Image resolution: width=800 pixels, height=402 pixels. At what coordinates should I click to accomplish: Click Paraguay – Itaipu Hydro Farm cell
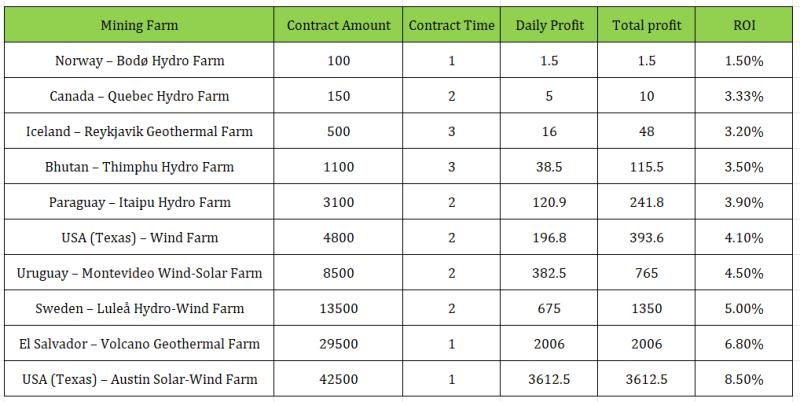click(139, 202)
